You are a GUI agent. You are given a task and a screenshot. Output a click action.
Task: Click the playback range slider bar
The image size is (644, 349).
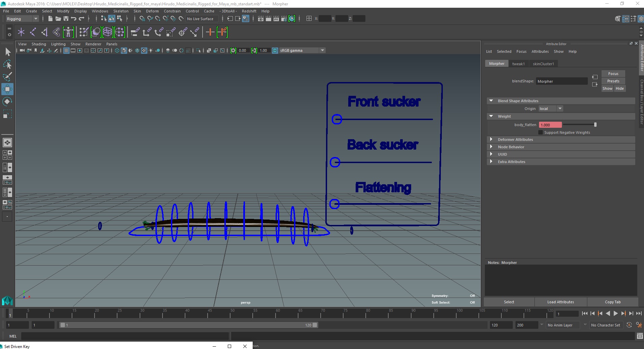tap(188, 325)
